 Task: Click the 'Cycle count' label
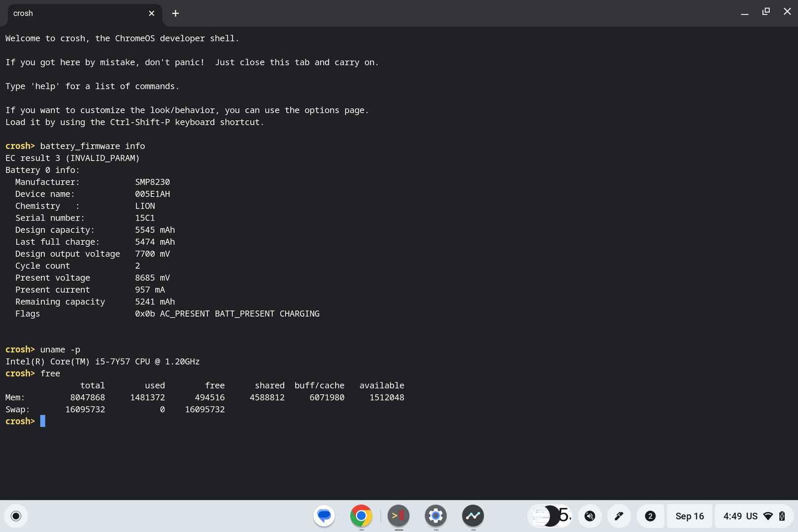pos(42,266)
